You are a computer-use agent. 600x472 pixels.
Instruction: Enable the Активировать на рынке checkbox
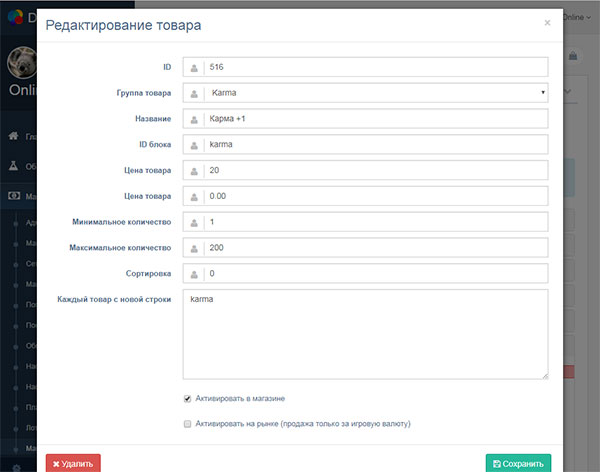pyautogui.click(x=187, y=424)
